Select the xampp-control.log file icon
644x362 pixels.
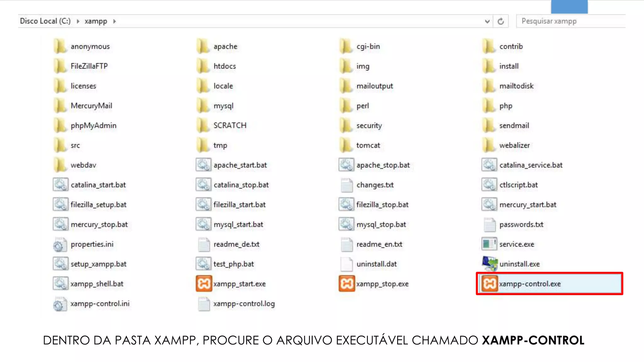click(x=204, y=304)
